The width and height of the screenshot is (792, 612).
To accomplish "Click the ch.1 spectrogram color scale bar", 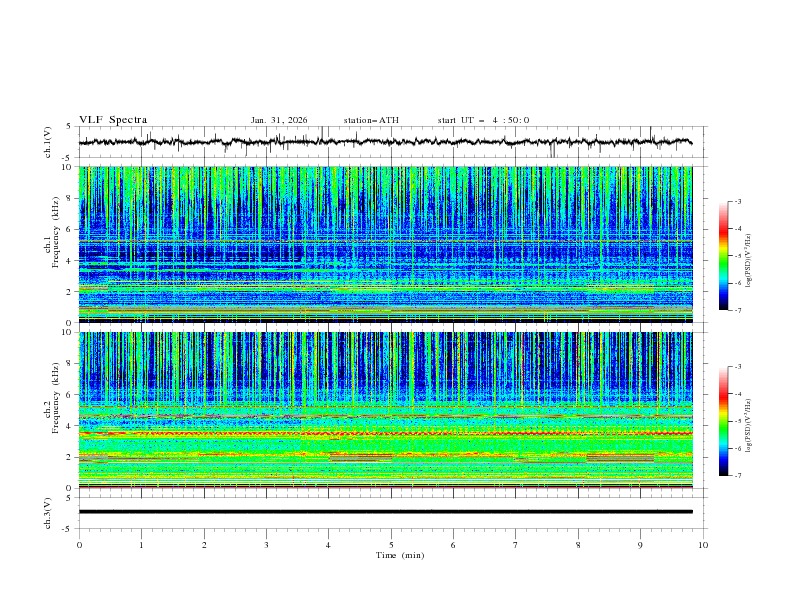I will [x=724, y=256].
